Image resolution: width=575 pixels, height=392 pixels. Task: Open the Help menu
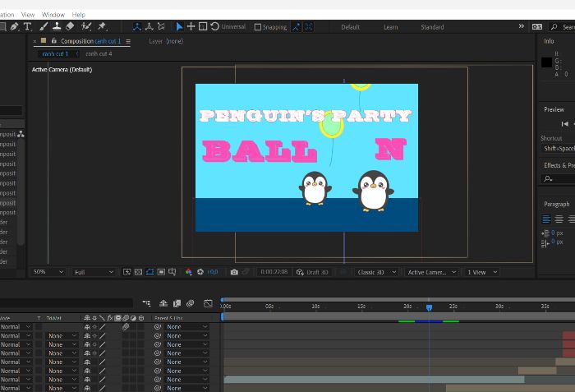point(79,15)
